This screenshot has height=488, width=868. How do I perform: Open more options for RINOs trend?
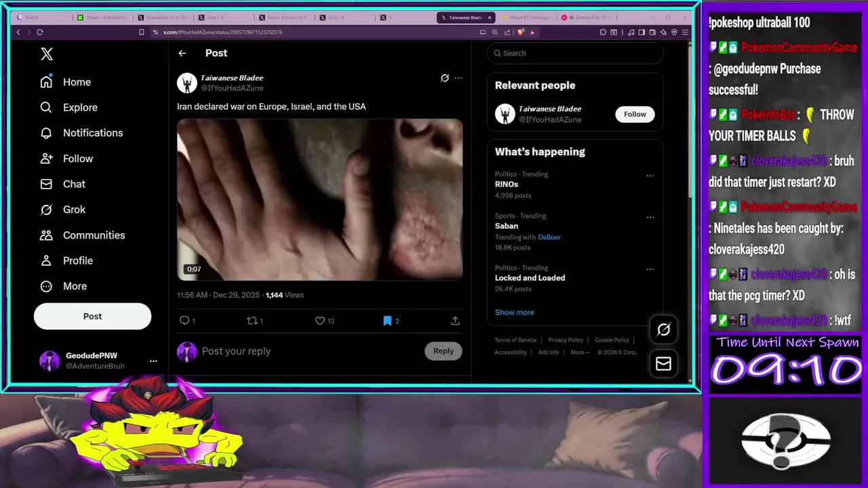[x=650, y=176]
